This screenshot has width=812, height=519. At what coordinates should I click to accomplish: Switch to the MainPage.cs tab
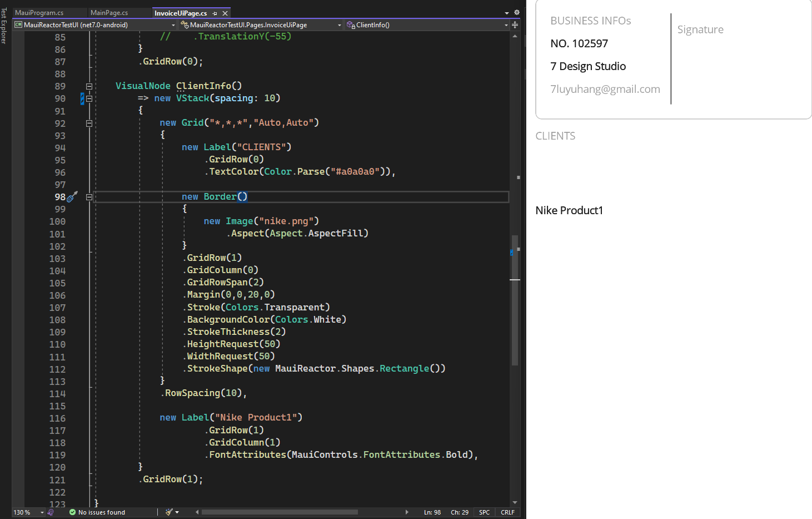click(x=108, y=12)
